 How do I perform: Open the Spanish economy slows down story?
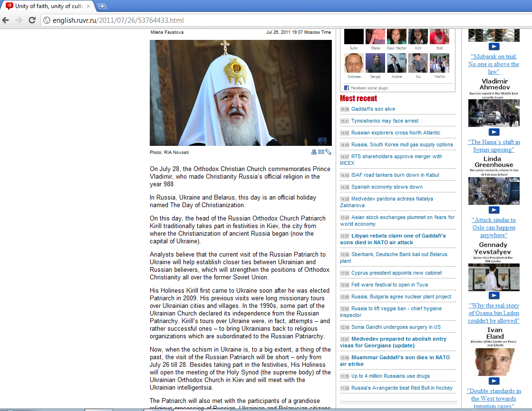coord(387,187)
